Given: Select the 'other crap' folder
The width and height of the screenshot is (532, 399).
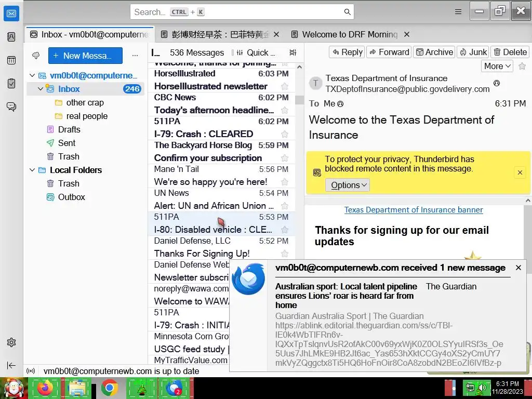Looking at the screenshot, I should (x=85, y=102).
